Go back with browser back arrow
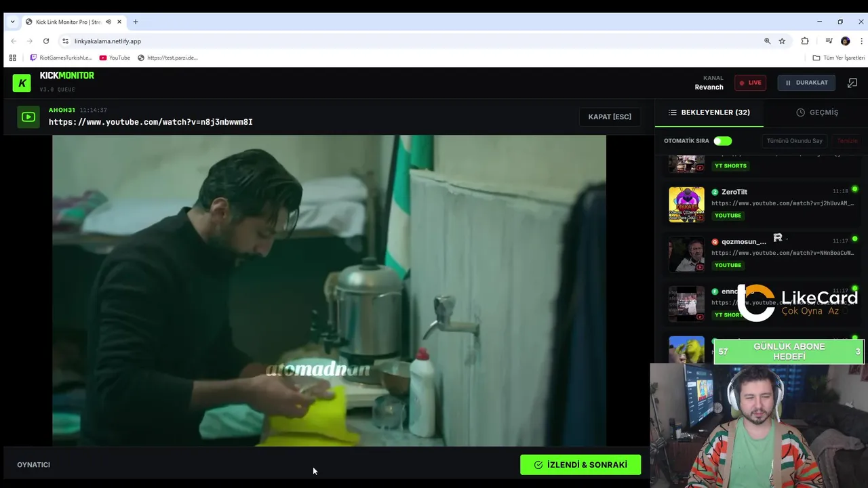 click(x=14, y=41)
